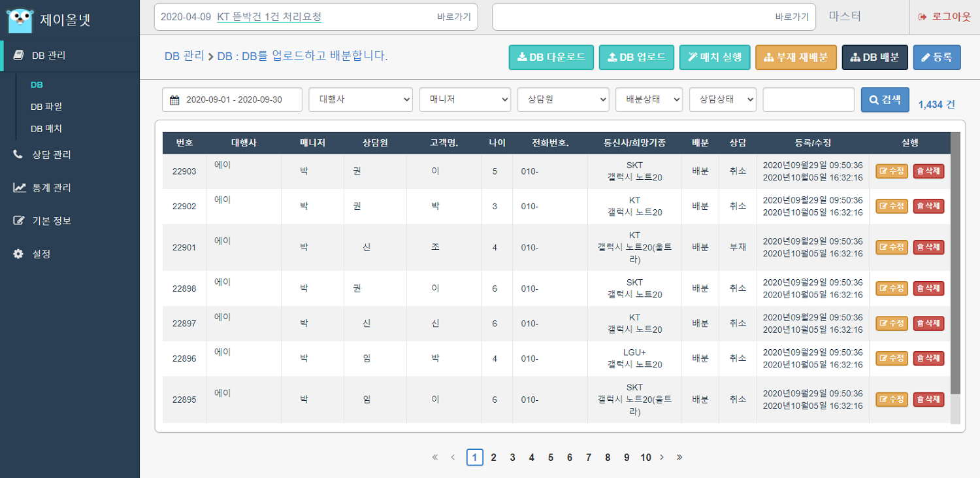Image resolution: width=980 pixels, height=478 pixels.
Task: Click the first page double arrow
Action: [435, 457]
